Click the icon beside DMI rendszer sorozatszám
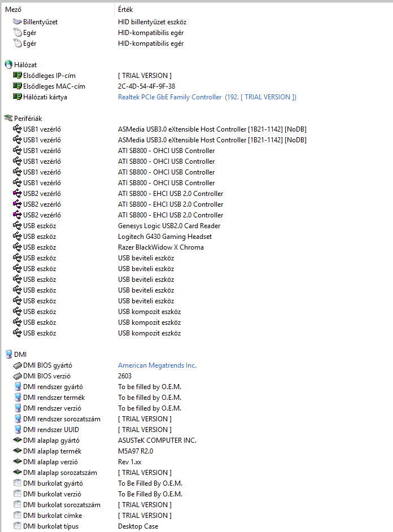The image size is (393, 532). [18, 418]
